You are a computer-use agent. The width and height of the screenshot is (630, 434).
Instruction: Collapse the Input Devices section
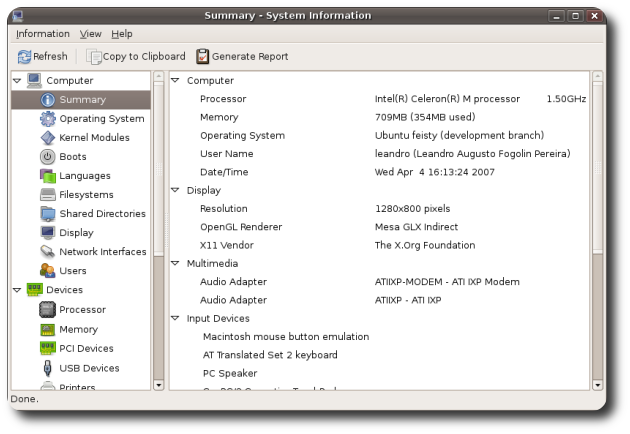click(175, 318)
